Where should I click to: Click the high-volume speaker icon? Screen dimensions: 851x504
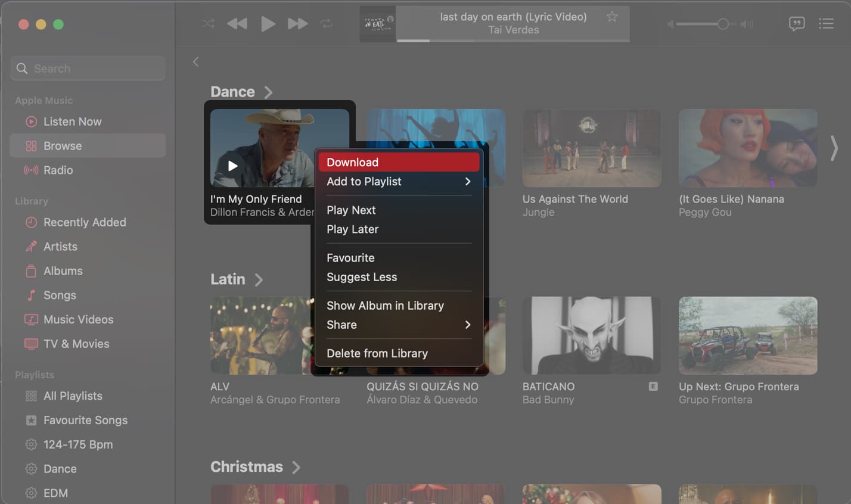pos(747,24)
